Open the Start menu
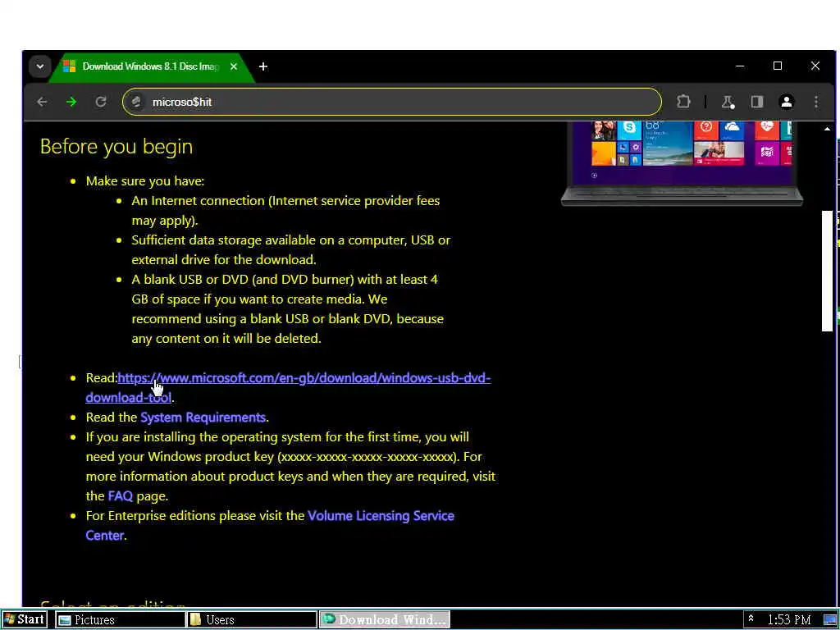Screen dimensions: 840x630 tap(25, 620)
